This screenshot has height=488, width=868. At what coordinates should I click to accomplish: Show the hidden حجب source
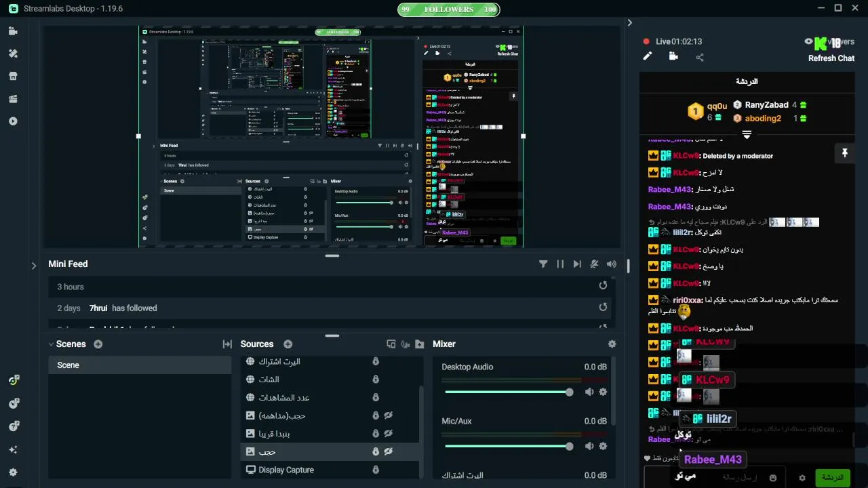[389, 451]
